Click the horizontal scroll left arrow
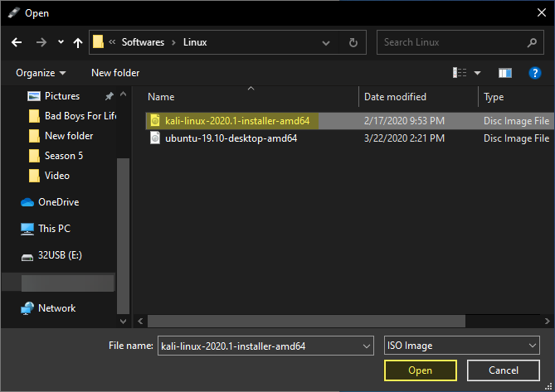Image resolution: width=555 pixels, height=392 pixels. [x=140, y=322]
